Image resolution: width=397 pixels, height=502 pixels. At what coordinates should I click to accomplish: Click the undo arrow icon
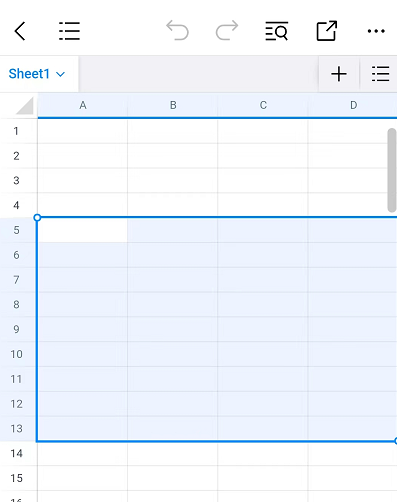pos(177,31)
